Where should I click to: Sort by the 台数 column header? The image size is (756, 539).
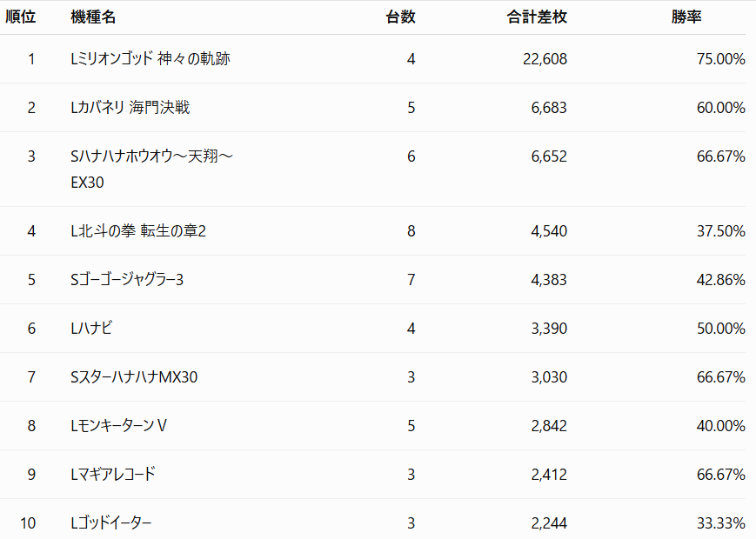(x=400, y=17)
